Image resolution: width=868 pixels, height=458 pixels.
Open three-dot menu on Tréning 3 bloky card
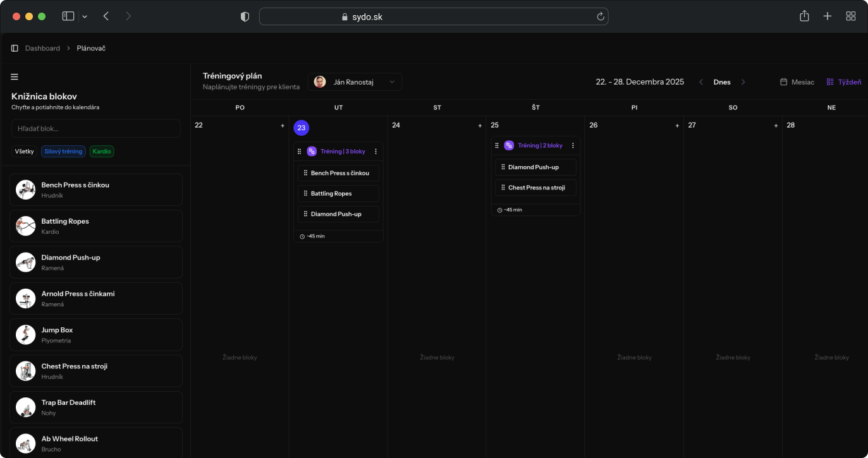coord(376,152)
